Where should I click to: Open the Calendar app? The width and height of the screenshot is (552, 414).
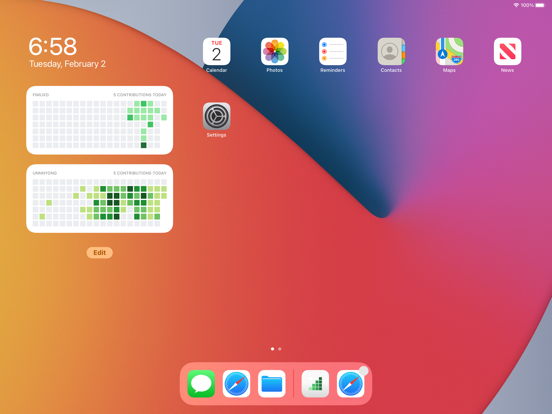coord(217,51)
